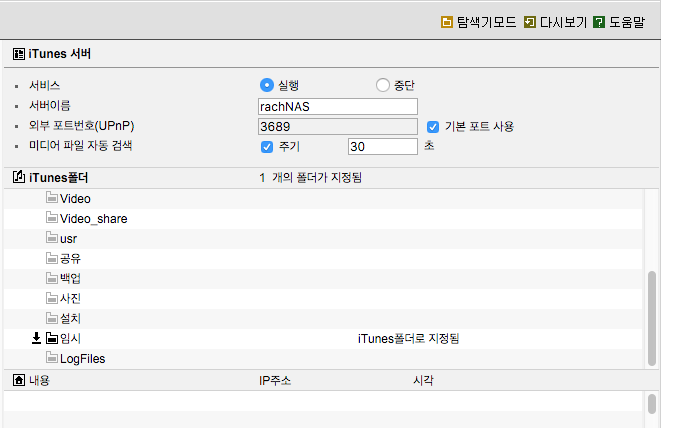Select the 실행 service radio button
691x428 pixels.
(267, 85)
